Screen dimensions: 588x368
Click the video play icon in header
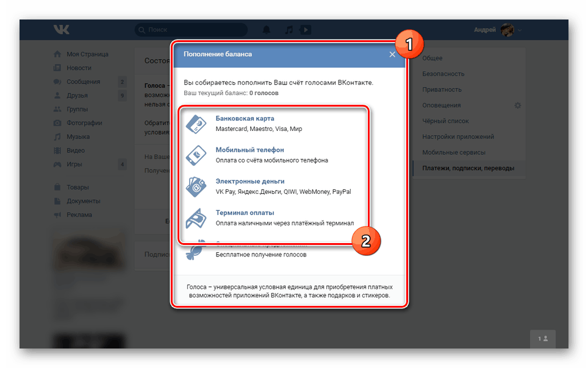click(x=306, y=30)
